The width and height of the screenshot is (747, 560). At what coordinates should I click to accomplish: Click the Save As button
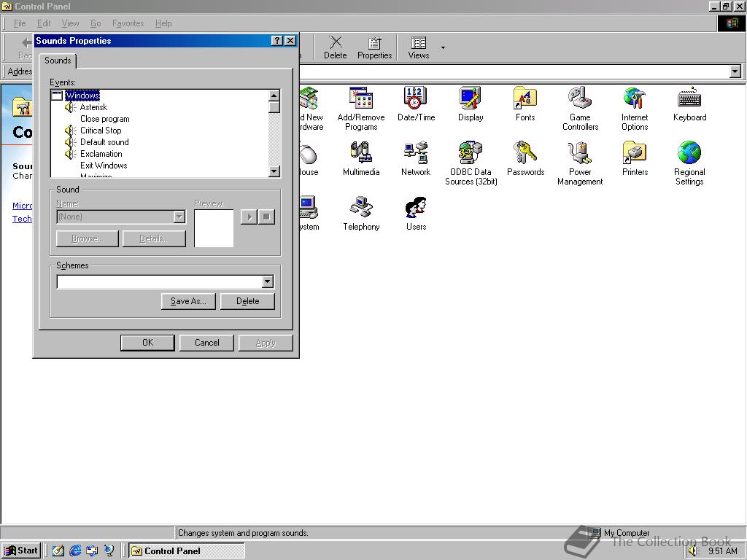click(x=187, y=301)
